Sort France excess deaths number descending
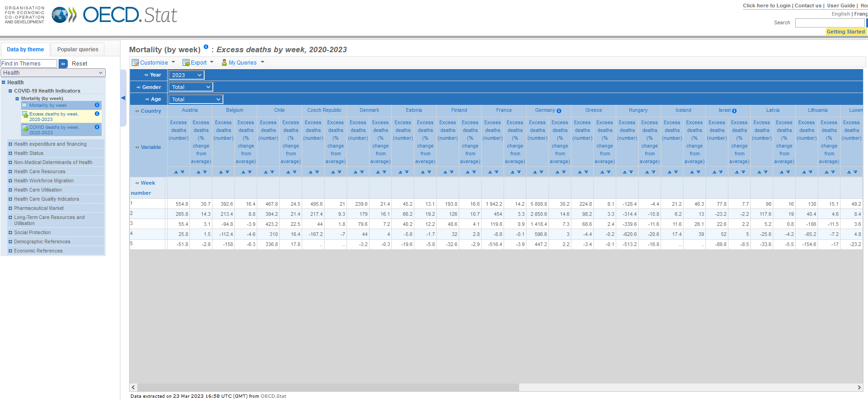868x400 pixels. click(496, 172)
